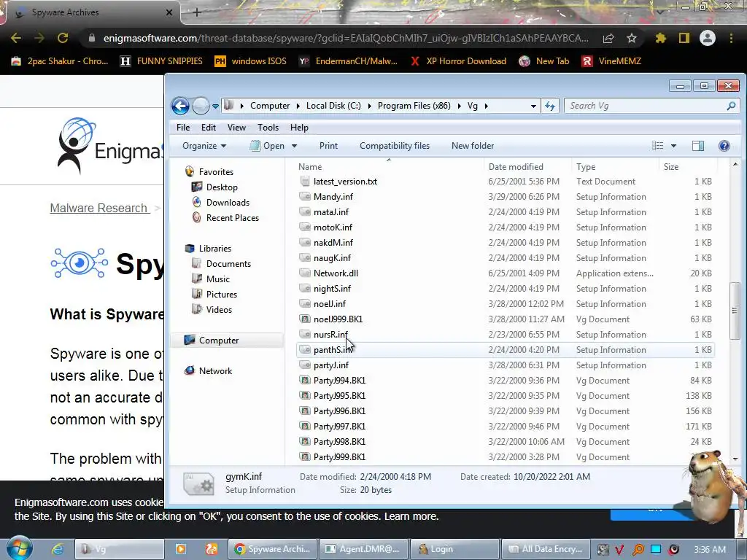Click Explorer forward navigation arrow
Image resolution: width=747 pixels, height=560 pixels.
[201, 106]
